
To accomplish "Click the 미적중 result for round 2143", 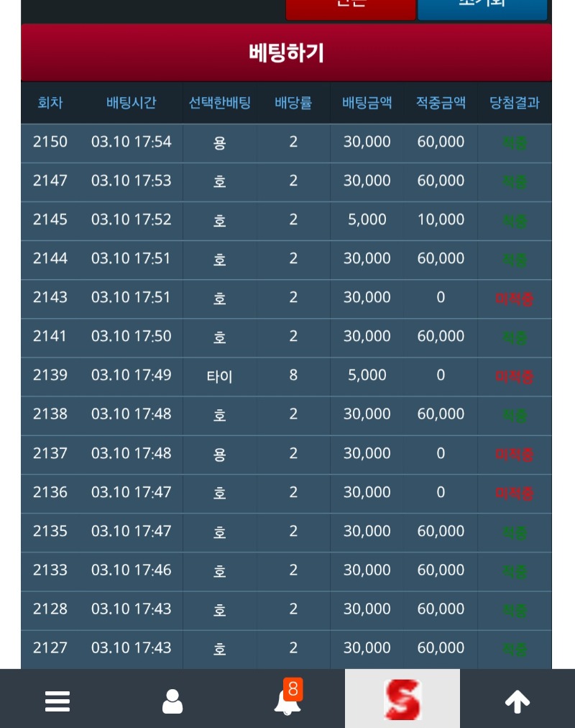I will (515, 298).
